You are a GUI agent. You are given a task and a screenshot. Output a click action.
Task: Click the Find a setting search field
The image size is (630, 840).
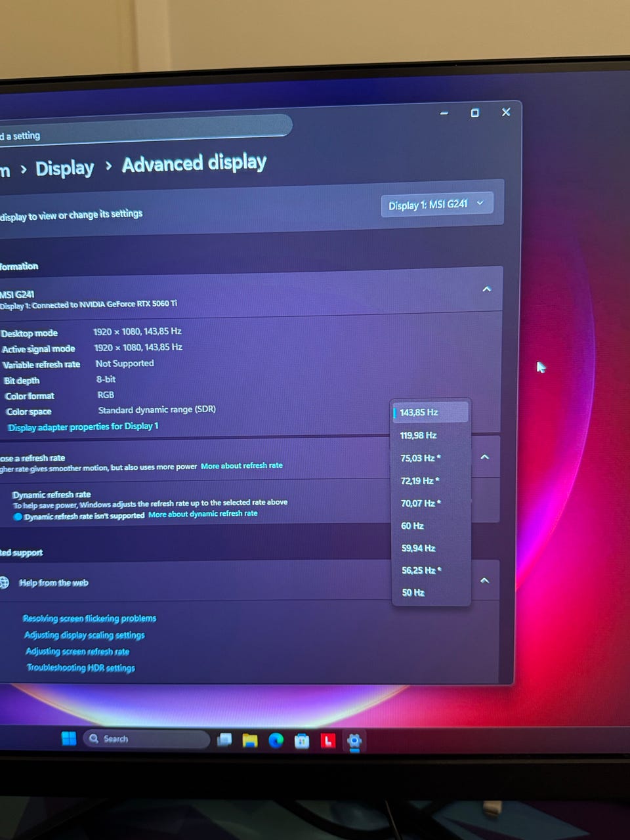tap(144, 131)
